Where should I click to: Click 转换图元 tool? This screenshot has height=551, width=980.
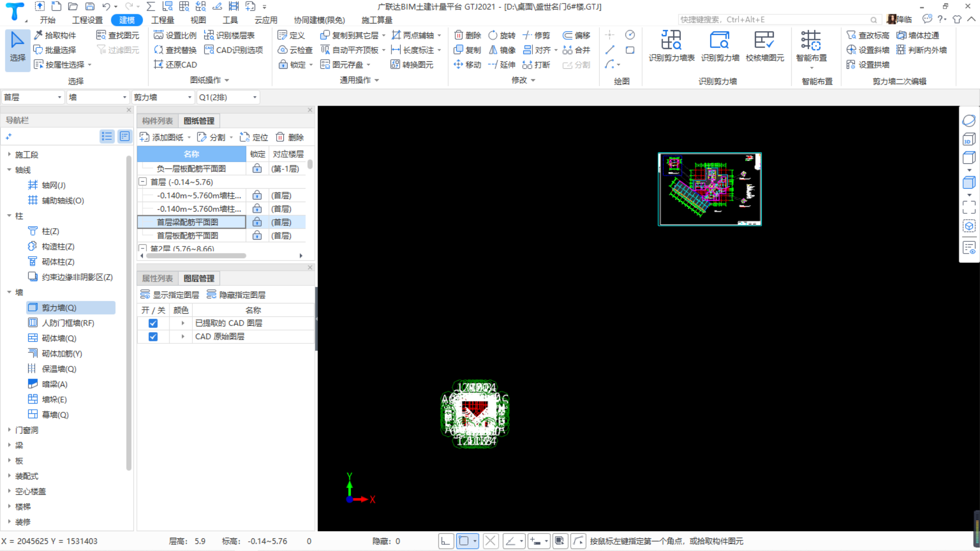pos(412,65)
